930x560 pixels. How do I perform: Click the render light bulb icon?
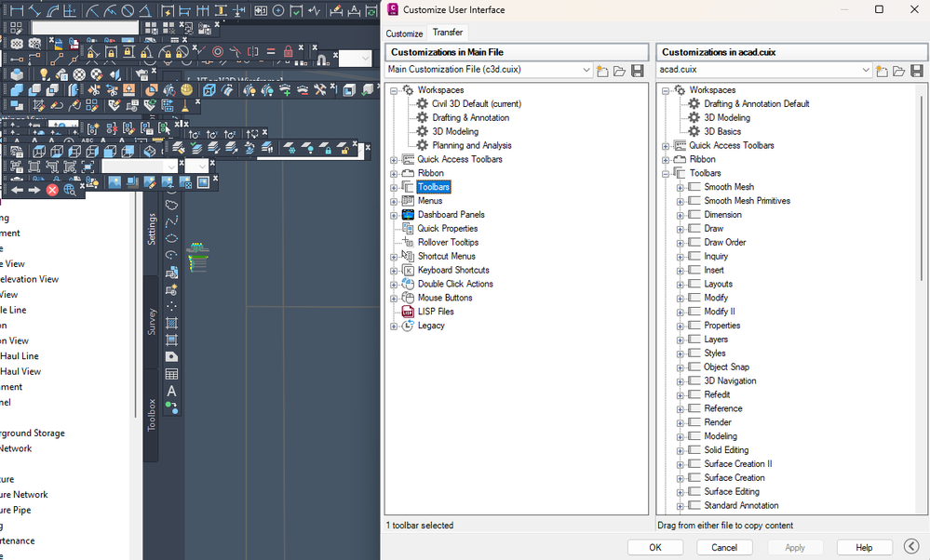(x=44, y=74)
